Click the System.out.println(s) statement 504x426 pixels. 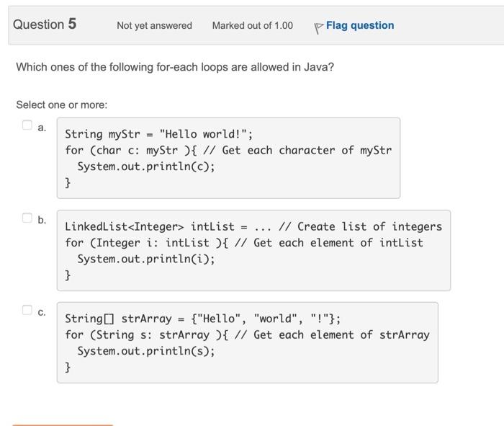(x=146, y=351)
